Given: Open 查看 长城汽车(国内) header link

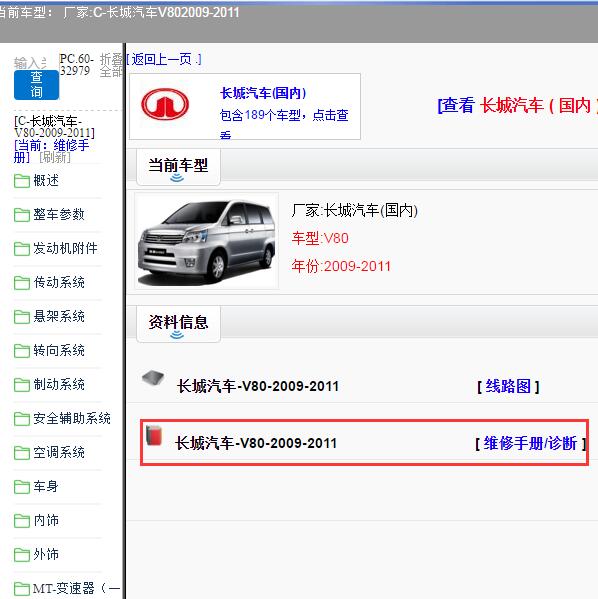Looking at the screenshot, I should 517,105.
